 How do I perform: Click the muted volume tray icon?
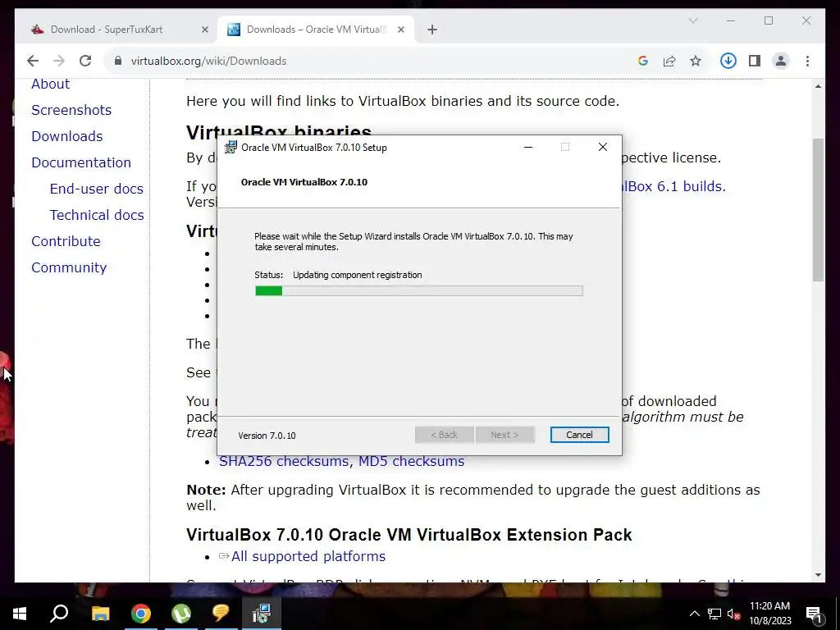tap(734, 614)
